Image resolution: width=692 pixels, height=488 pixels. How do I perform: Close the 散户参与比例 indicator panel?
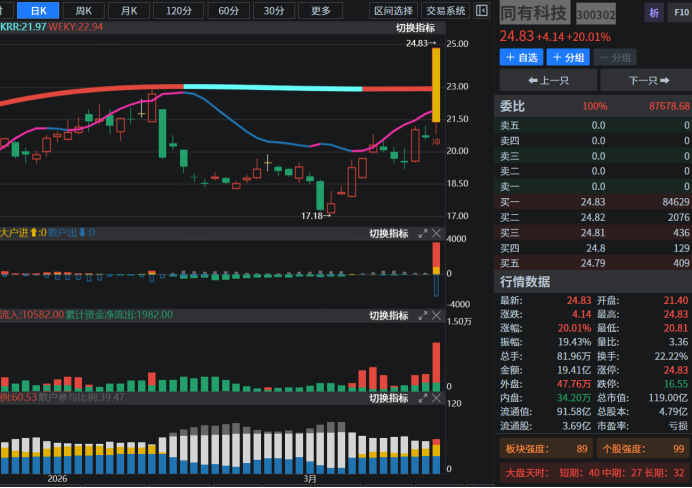(x=437, y=398)
